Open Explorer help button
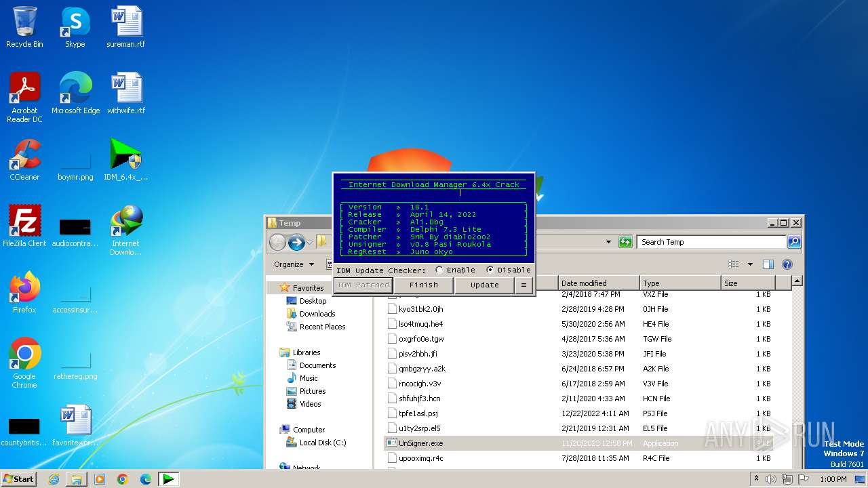 pos(787,264)
